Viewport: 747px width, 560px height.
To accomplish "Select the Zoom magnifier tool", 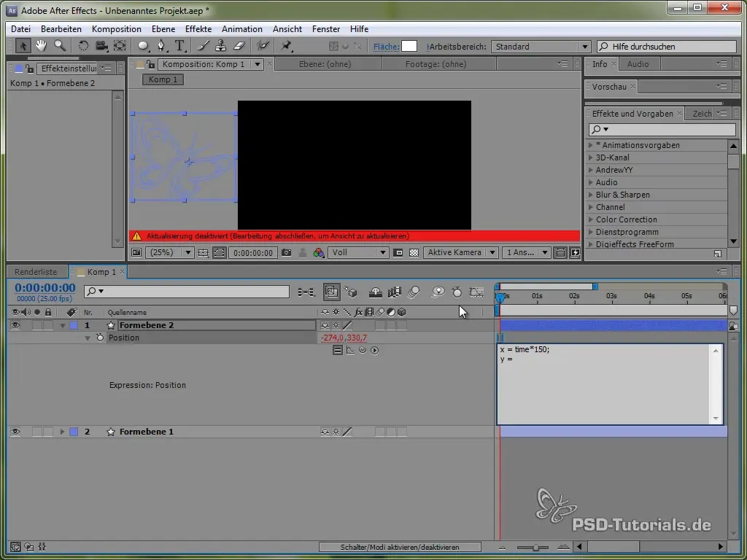I will (60, 46).
